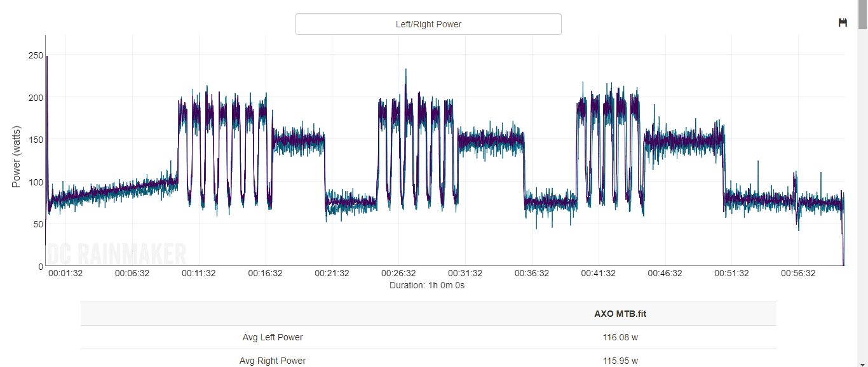
Task: Click the 50 label on the y-axis
Action: pos(38,224)
